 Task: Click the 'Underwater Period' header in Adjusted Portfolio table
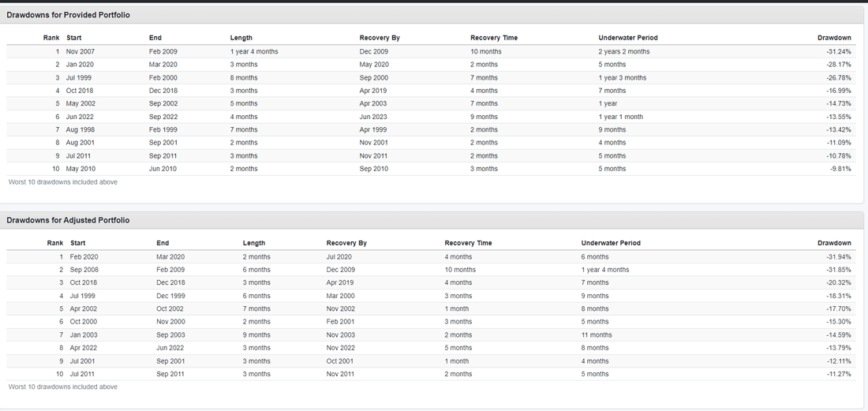611,243
